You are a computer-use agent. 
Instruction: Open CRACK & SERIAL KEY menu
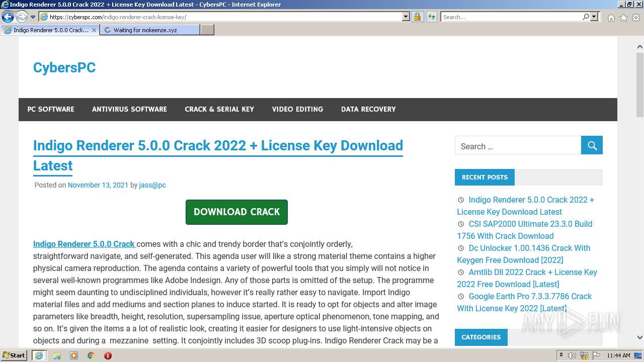pyautogui.click(x=219, y=109)
